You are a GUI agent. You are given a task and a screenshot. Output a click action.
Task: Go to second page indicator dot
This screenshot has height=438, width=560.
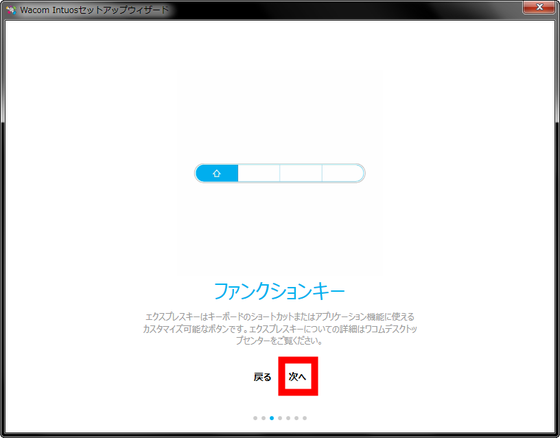pos(263,418)
